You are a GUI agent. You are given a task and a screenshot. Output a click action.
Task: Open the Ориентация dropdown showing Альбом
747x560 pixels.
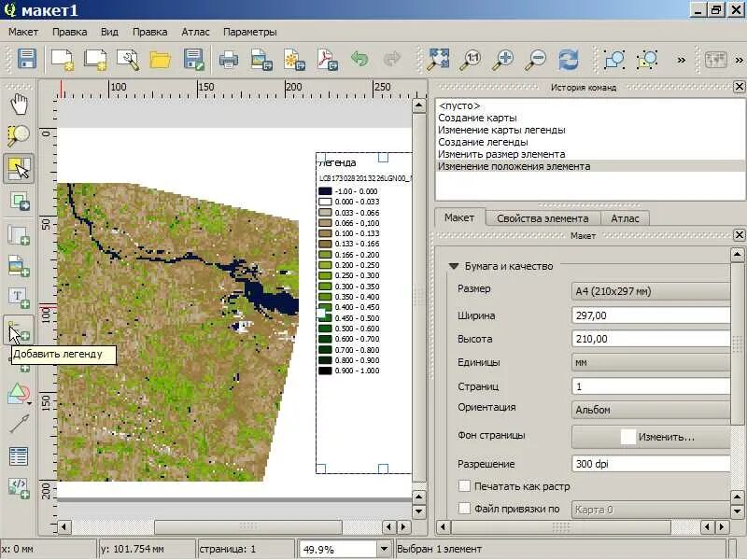tap(651, 410)
